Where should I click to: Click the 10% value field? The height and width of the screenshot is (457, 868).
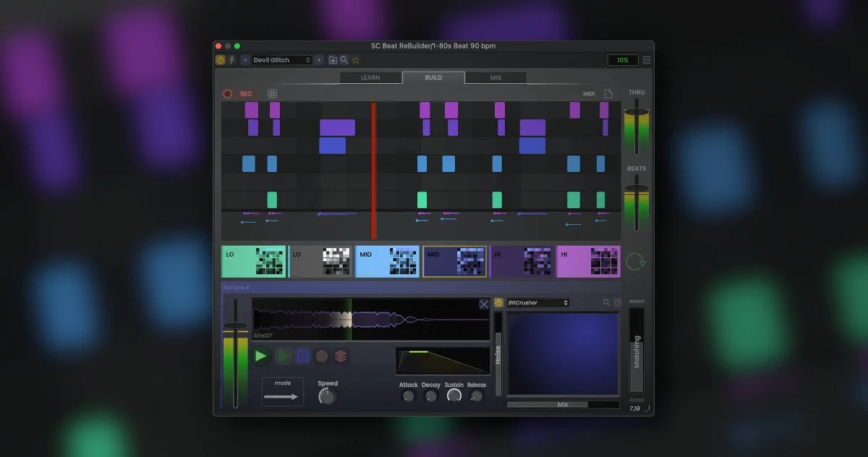pyautogui.click(x=623, y=60)
